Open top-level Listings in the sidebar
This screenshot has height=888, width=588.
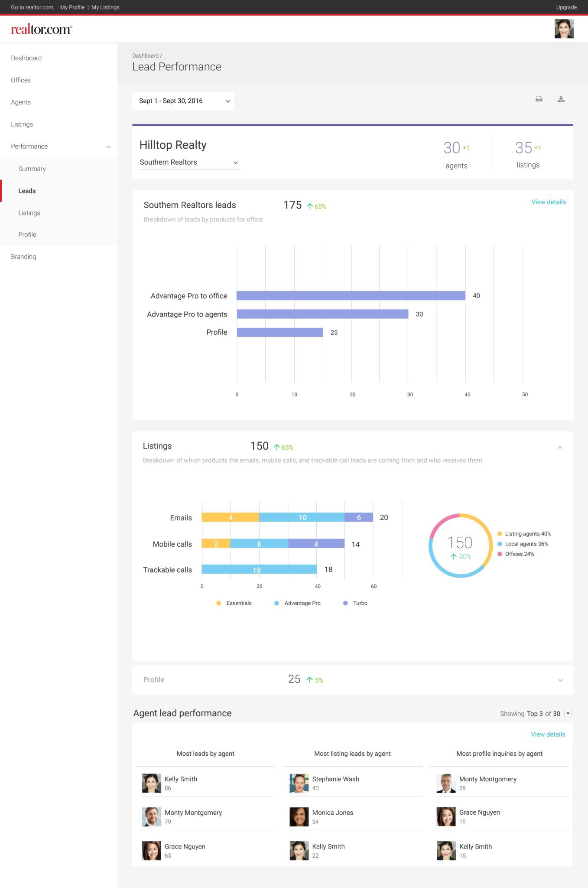click(22, 124)
